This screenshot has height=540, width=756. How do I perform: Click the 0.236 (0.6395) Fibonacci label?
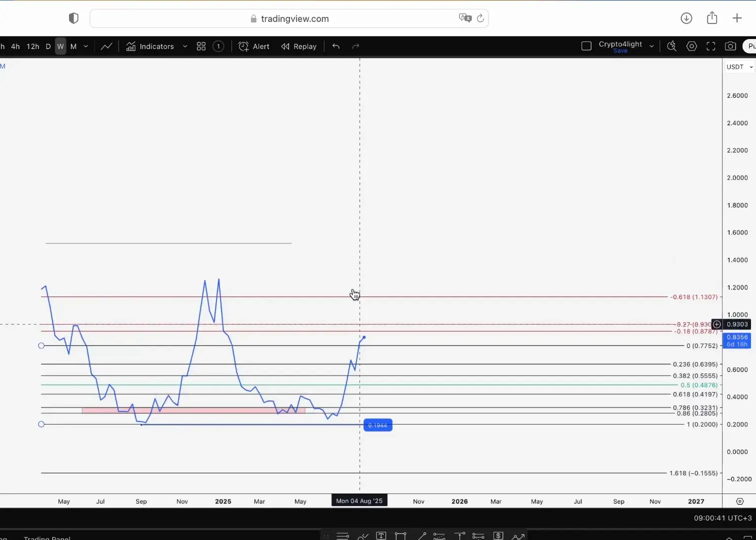click(695, 364)
